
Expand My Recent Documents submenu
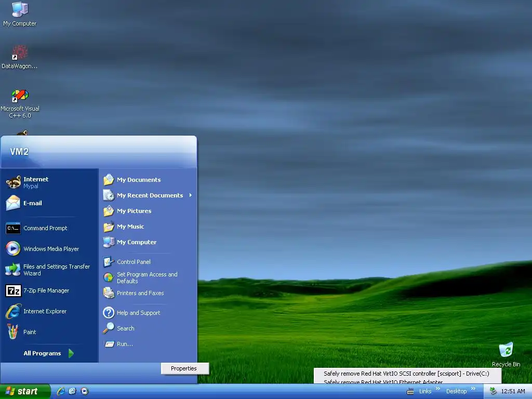pos(148,195)
